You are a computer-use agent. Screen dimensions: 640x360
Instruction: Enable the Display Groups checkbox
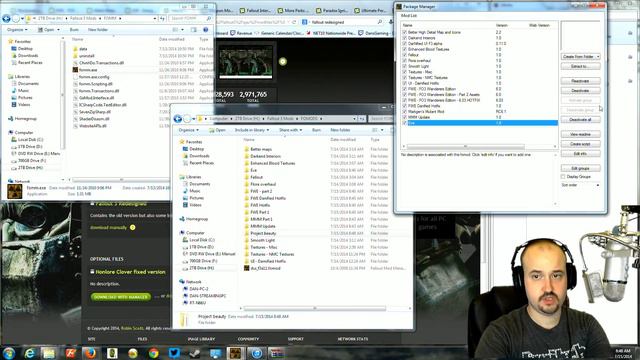coord(563,177)
